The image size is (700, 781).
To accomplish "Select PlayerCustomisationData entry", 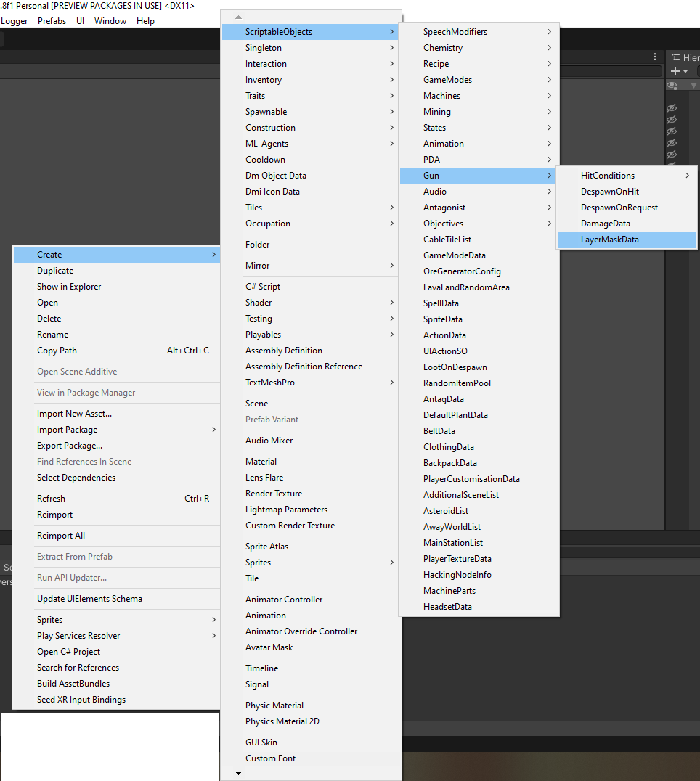I will 479,479.
